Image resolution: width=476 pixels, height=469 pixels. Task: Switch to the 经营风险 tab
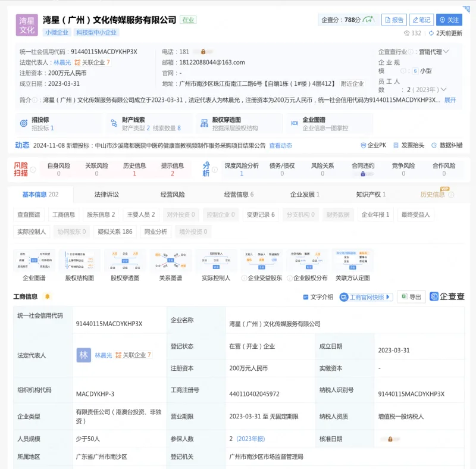point(173,195)
